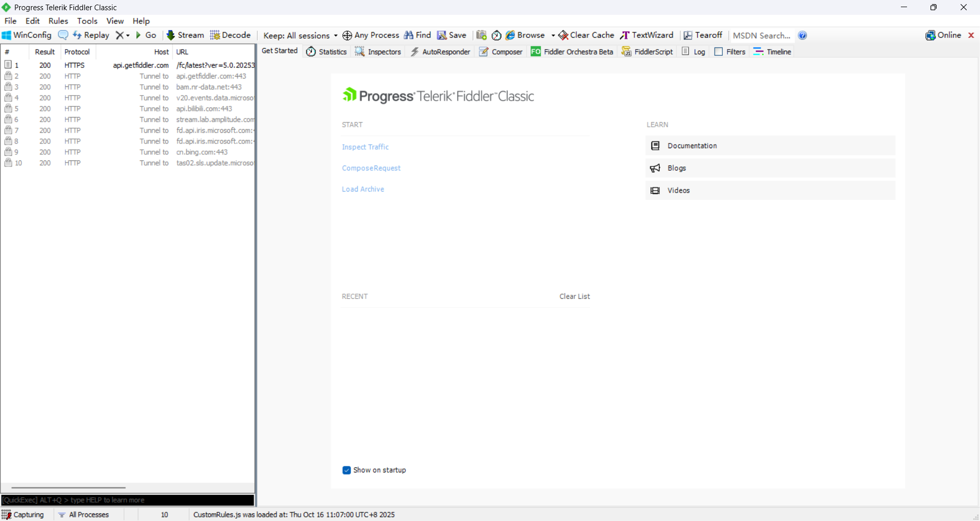Open WinConfig from the toolbar
Image resolution: width=980 pixels, height=521 pixels.
[27, 35]
